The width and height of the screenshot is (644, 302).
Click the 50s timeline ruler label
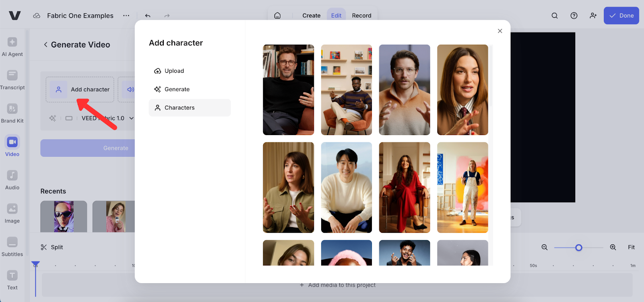533,266
